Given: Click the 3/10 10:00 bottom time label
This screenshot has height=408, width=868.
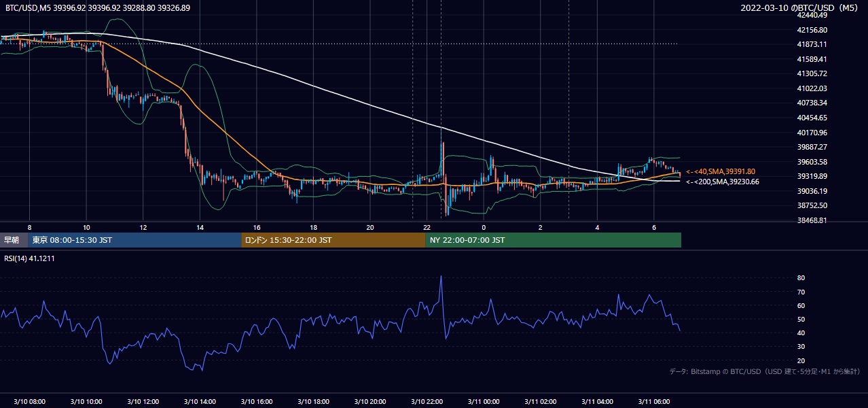Looking at the screenshot, I should 86,401.
